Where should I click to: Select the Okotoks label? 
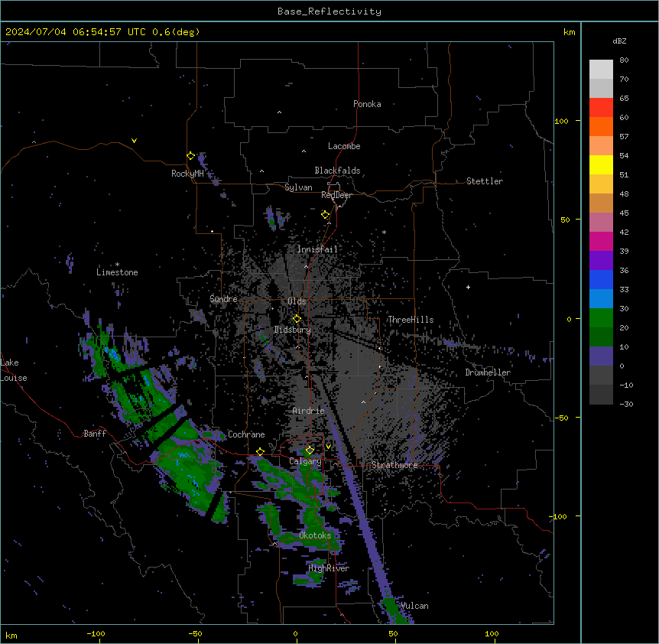click(315, 535)
